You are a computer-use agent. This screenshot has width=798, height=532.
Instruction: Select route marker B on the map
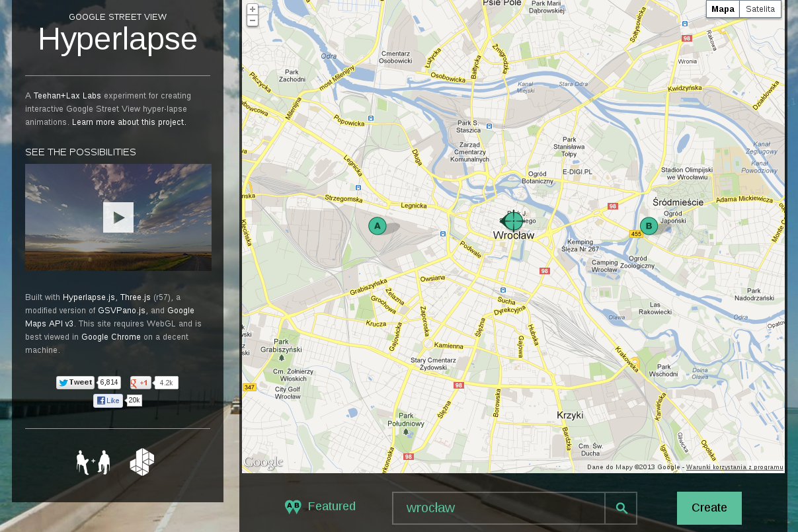[649, 226]
